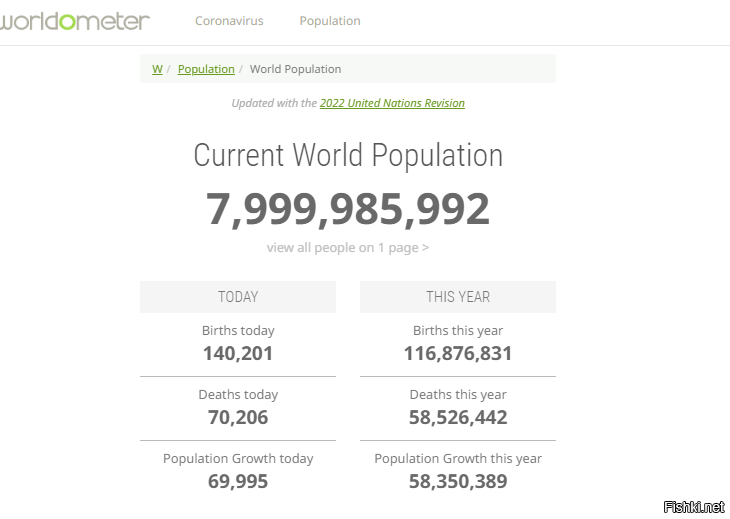730x519 pixels.
Task: Select the TODAY column header
Action: pos(238,297)
